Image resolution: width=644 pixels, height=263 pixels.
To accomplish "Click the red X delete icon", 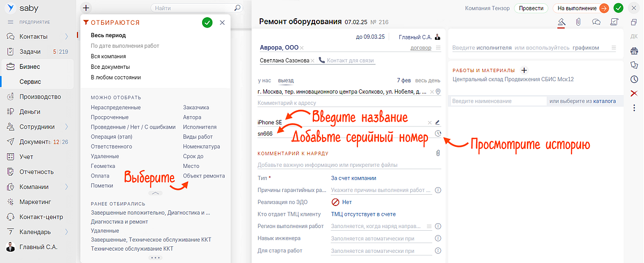I will click(634, 94).
